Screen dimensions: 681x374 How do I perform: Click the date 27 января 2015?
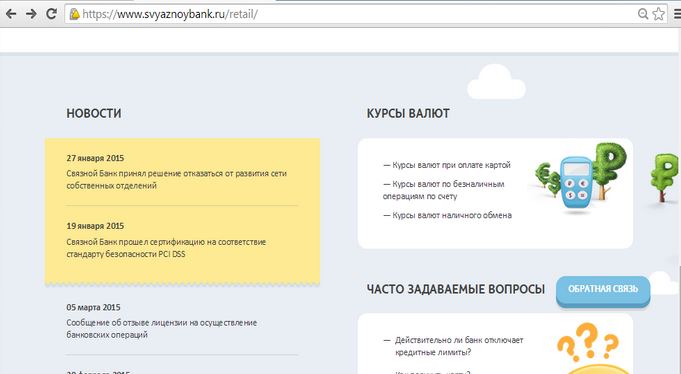click(95, 158)
